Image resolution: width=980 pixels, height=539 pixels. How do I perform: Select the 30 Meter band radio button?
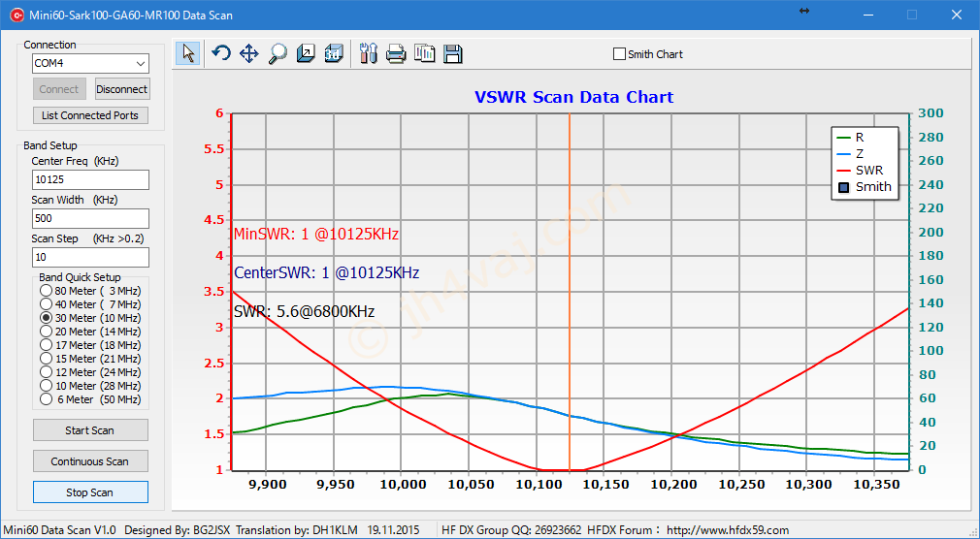pyautogui.click(x=46, y=318)
